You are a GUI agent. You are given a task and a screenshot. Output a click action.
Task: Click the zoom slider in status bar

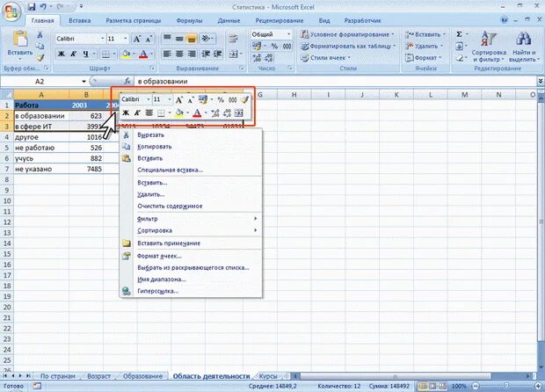pos(505,386)
